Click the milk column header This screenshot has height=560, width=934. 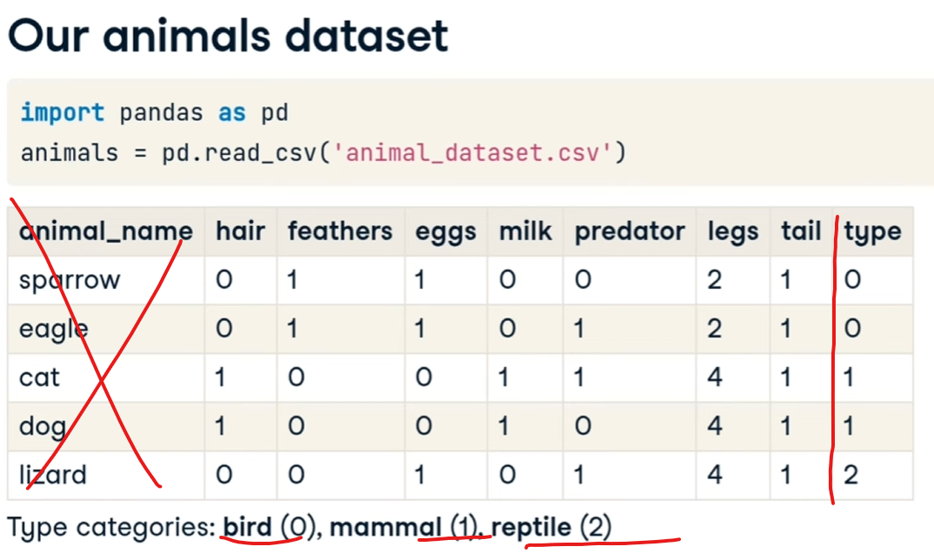click(525, 231)
